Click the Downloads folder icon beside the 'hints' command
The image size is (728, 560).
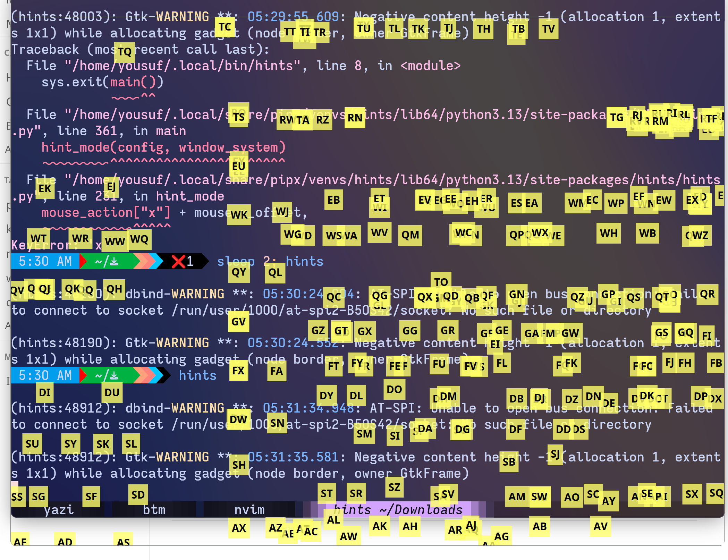tap(114, 376)
